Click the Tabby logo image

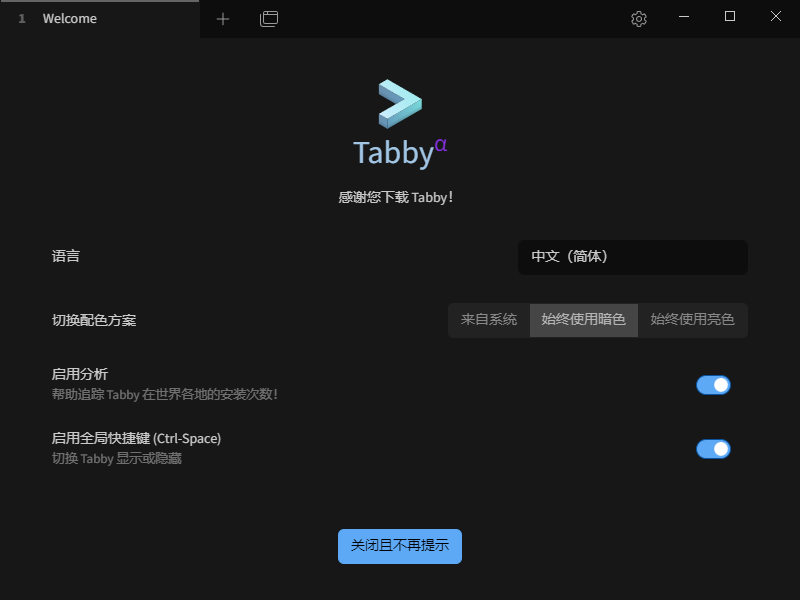(x=400, y=104)
